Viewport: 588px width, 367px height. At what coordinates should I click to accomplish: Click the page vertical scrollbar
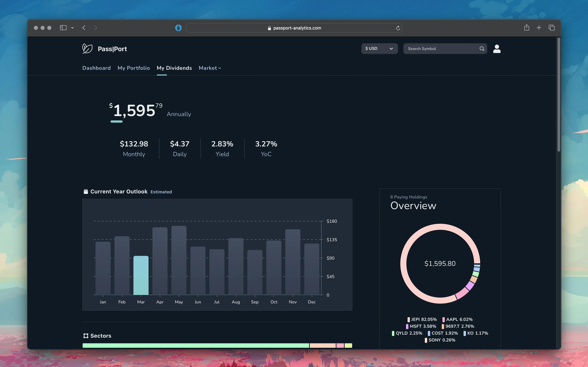[x=559, y=95]
